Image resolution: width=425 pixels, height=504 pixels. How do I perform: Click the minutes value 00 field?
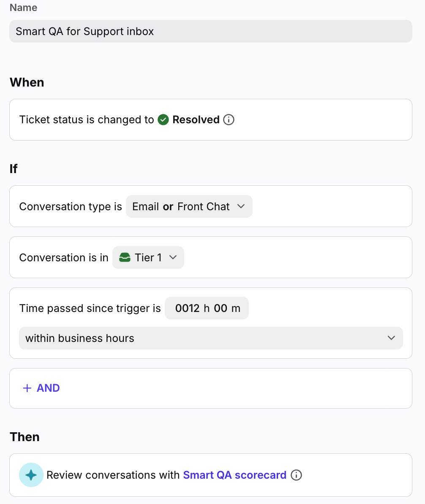(x=221, y=309)
